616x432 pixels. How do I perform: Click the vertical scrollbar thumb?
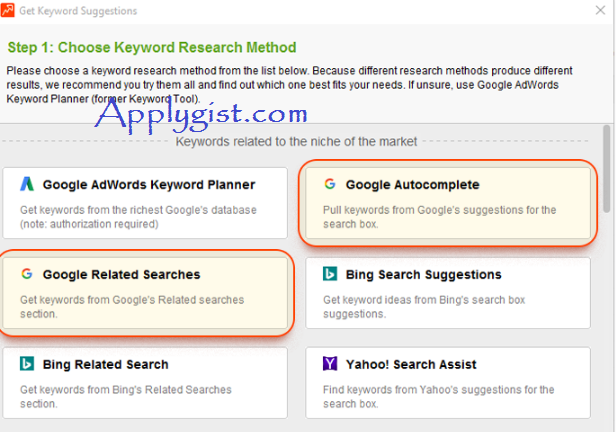pos(607,169)
